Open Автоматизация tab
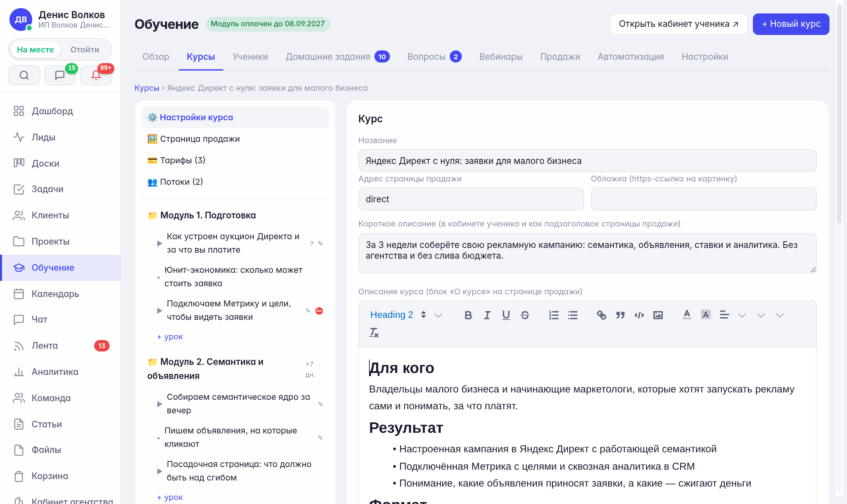The image size is (847, 504). point(631,57)
